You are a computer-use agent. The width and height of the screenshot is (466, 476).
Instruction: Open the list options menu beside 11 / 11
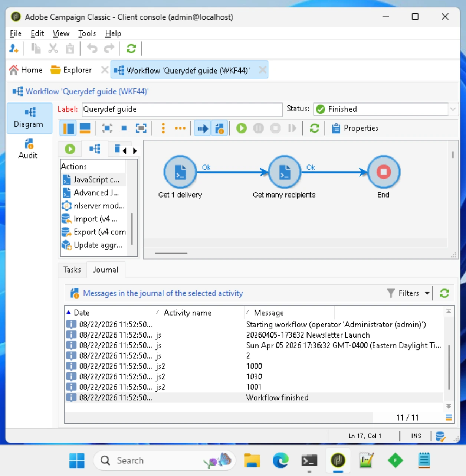449,418
